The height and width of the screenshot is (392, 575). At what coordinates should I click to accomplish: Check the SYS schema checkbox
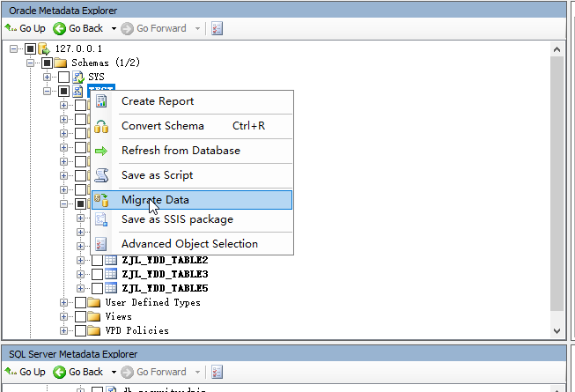coord(63,77)
